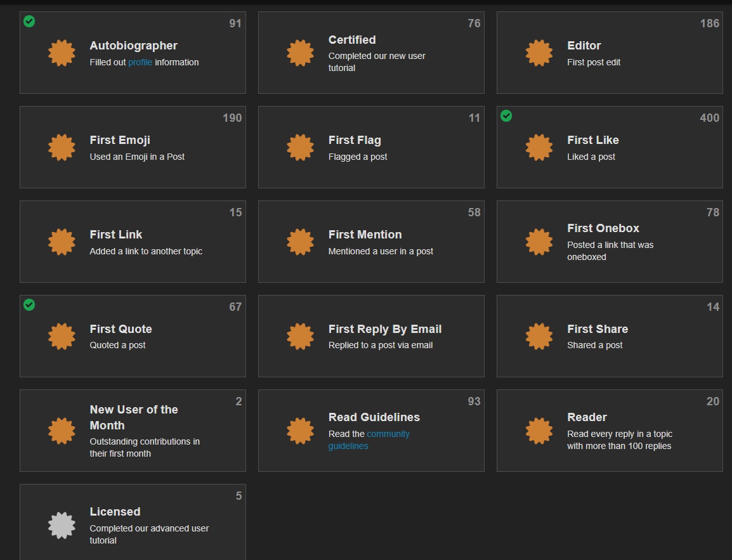Click the 5 count on Licensed
Image resolution: width=732 pixels, height=560 pixels.
click(239, 496)
